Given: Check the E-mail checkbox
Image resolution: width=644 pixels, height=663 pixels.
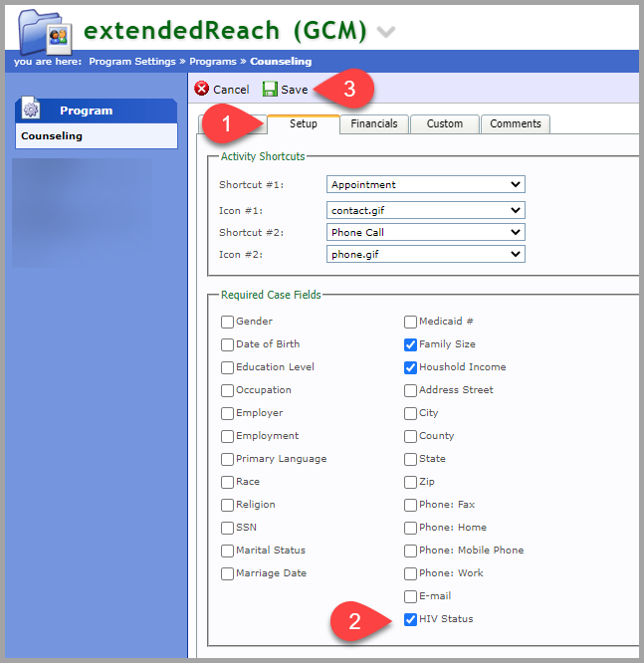Looking at the screenshot, I should pos(410,596).
